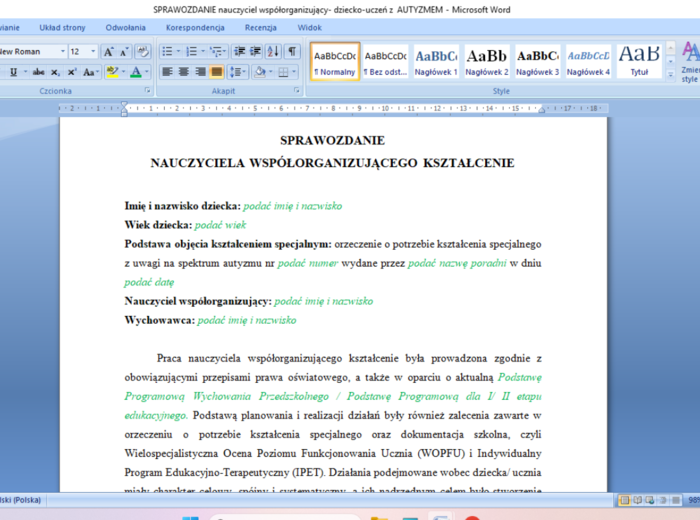This screenshot has width=700, height=520.
Task: Click the font size field showing 12
Action: tap(79, 52)
